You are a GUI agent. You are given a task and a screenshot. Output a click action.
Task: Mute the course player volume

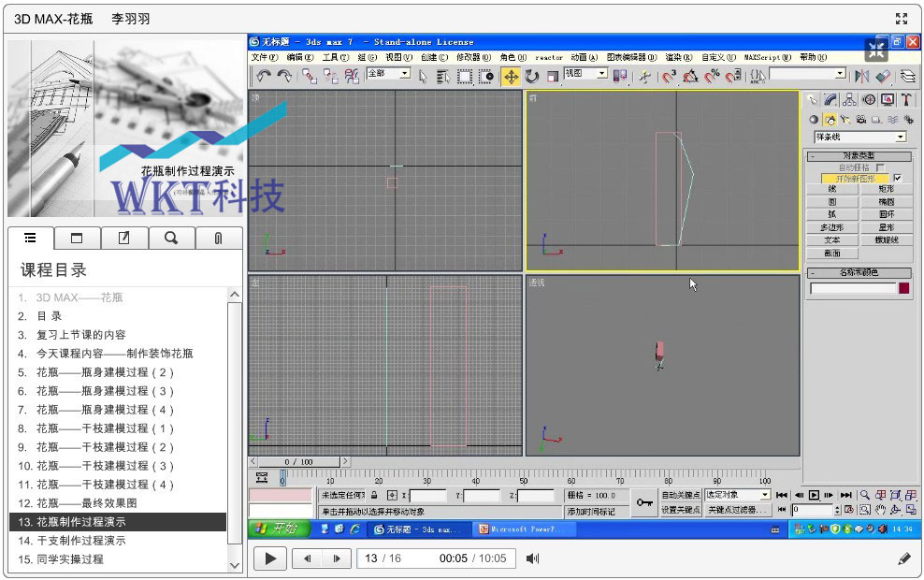click(532, 558)
